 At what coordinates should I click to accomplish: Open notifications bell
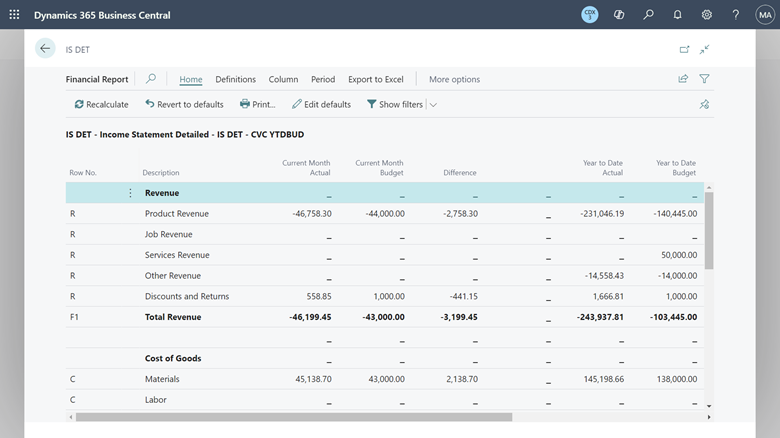pos(678,15)
